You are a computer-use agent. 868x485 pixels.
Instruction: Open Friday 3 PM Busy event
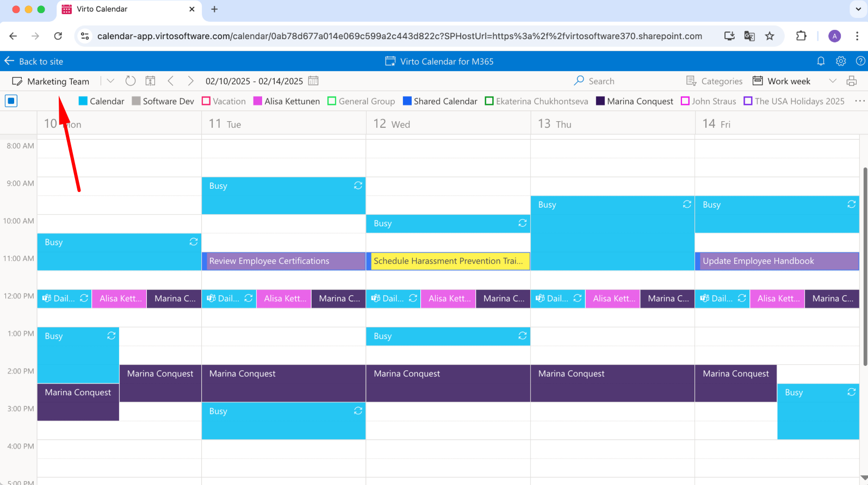pyautogui.click(x=818, y=412)
